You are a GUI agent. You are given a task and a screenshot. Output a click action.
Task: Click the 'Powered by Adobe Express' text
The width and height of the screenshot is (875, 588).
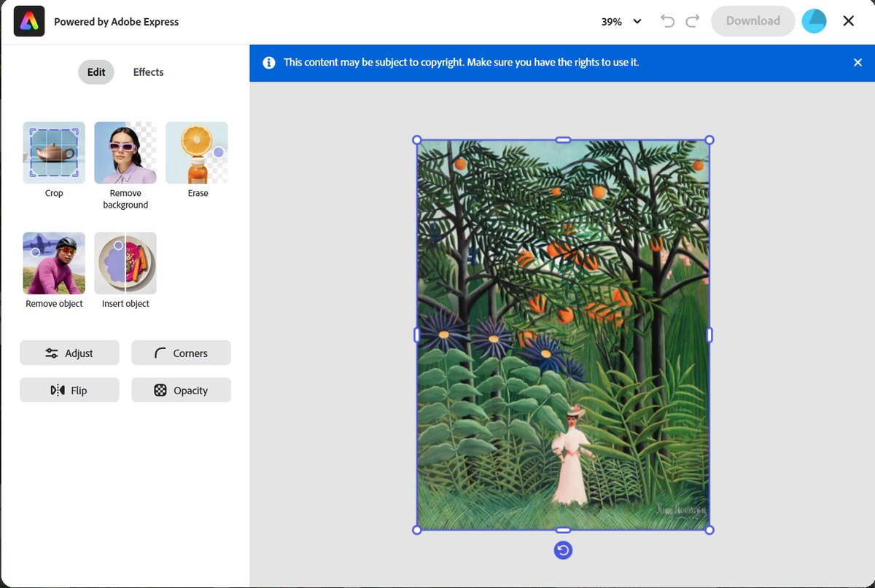pyautogui.click(x=117, y=22)
